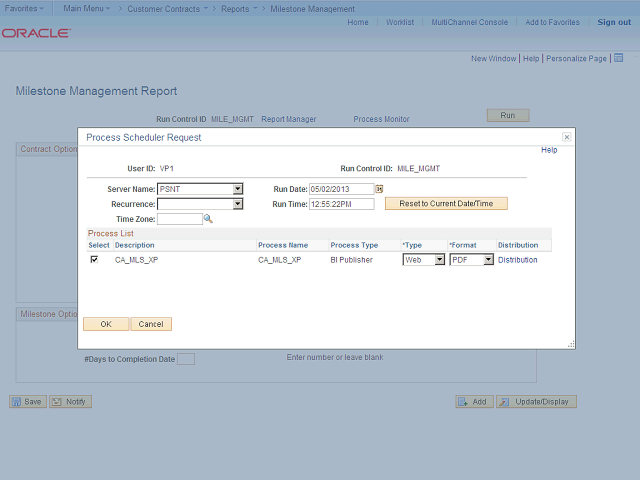640x480 pixels.
Task: Open the Run Date calendar picker
Action: tap(380, 188)
